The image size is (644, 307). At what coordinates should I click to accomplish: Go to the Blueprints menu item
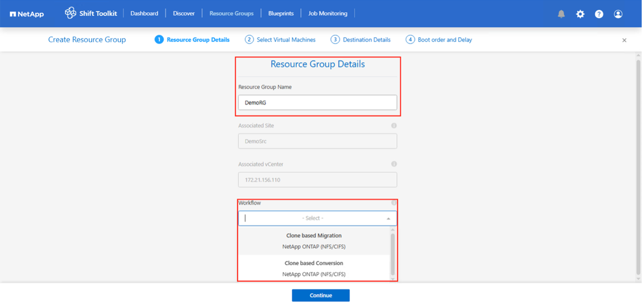(x=281, y=13)
